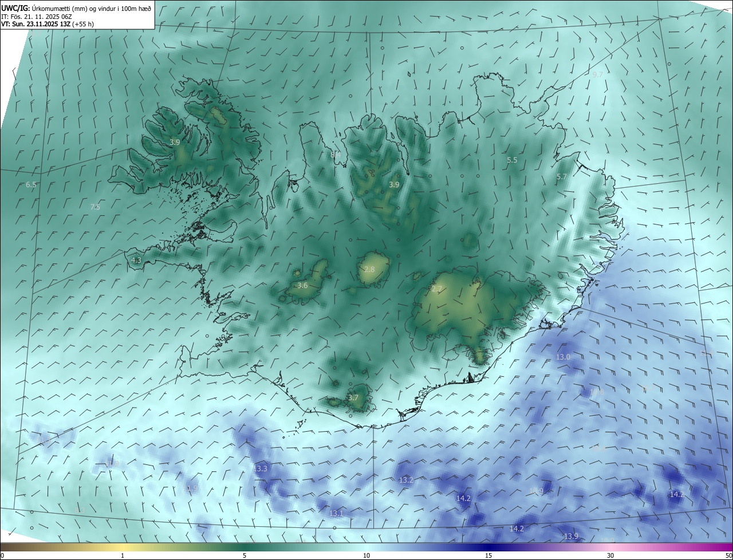
Task: Click the 8.4 value label
Action: click(x=336, y=155)
